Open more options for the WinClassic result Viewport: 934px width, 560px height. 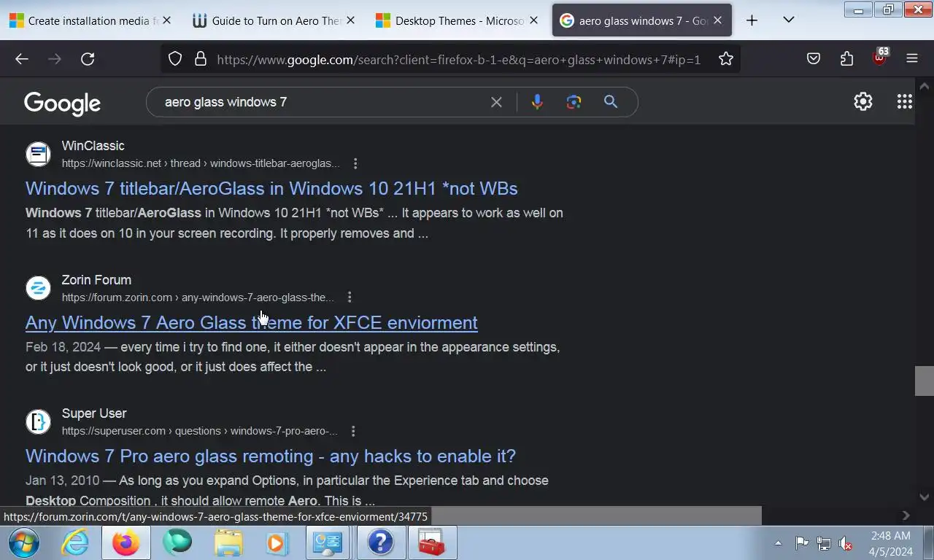tap(355, 163)
